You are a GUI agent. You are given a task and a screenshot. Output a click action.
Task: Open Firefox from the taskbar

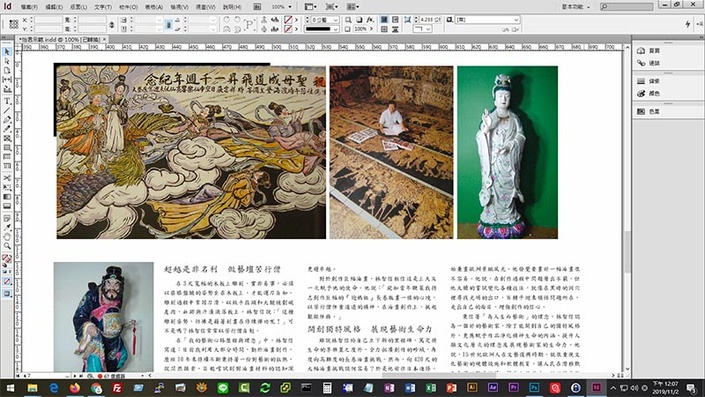tap(75, 388)
